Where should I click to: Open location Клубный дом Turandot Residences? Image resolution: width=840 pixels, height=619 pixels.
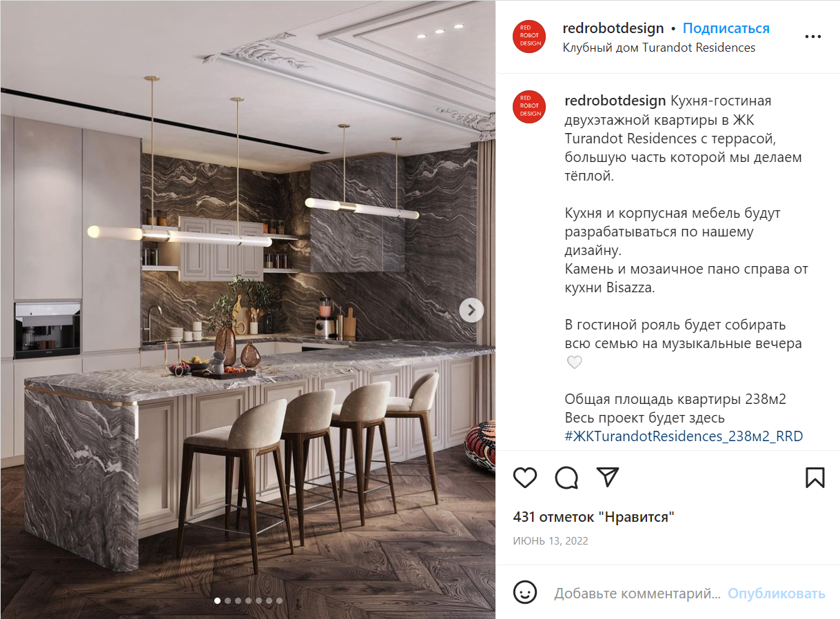(659, 48)
